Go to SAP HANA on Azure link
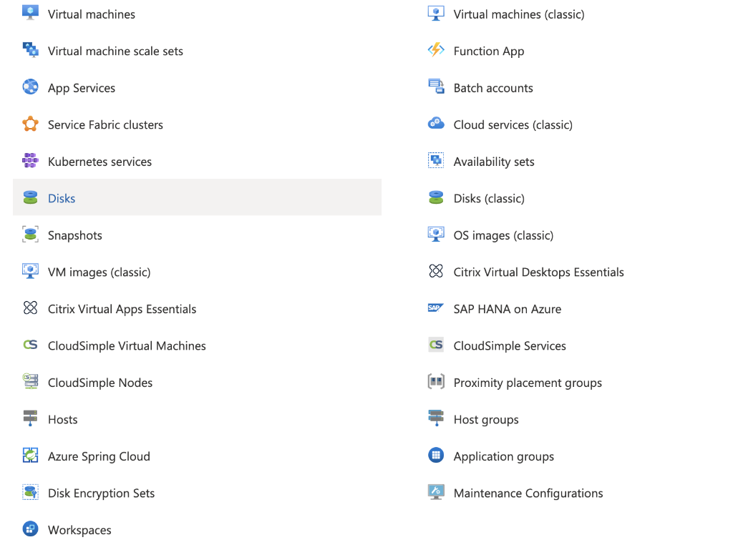The height and width of the screenshot is (560, 733). 508,309
